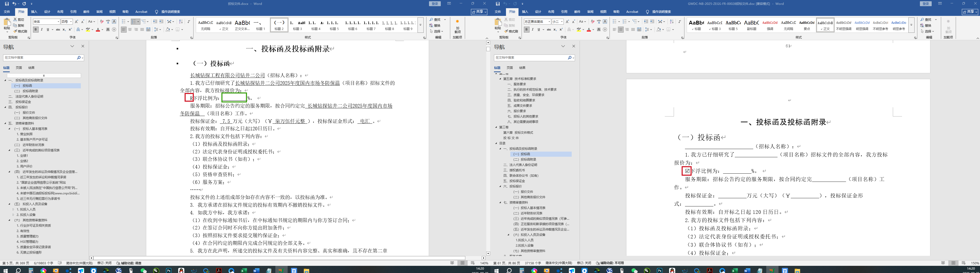Viewport: 980px width, 273px height.
Task: Select (二) 投标函附录 in 招标文件.doc navigation
Action: pyautogui.click(x=525, y=159)
